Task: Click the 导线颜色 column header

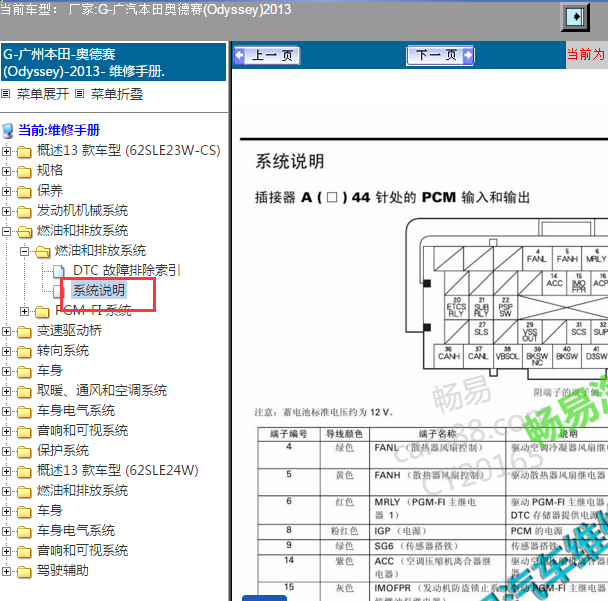Action: (x=345, y=434)
